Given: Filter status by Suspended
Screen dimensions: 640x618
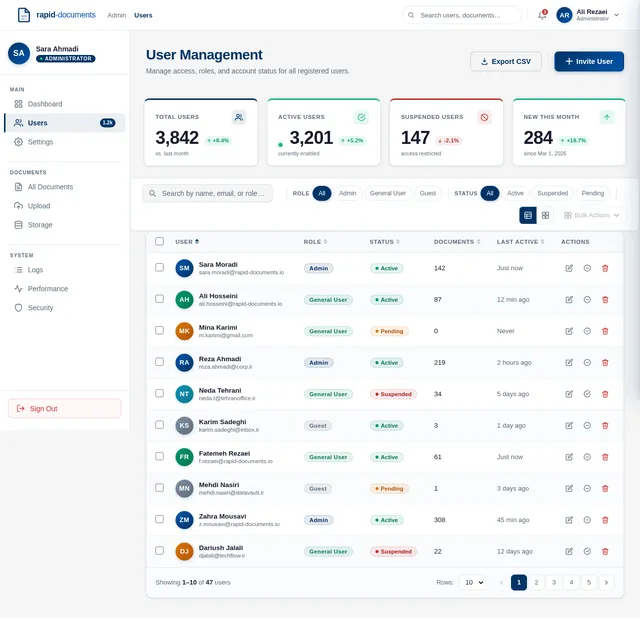Looking at the screenshot, I should click(552, 193).
